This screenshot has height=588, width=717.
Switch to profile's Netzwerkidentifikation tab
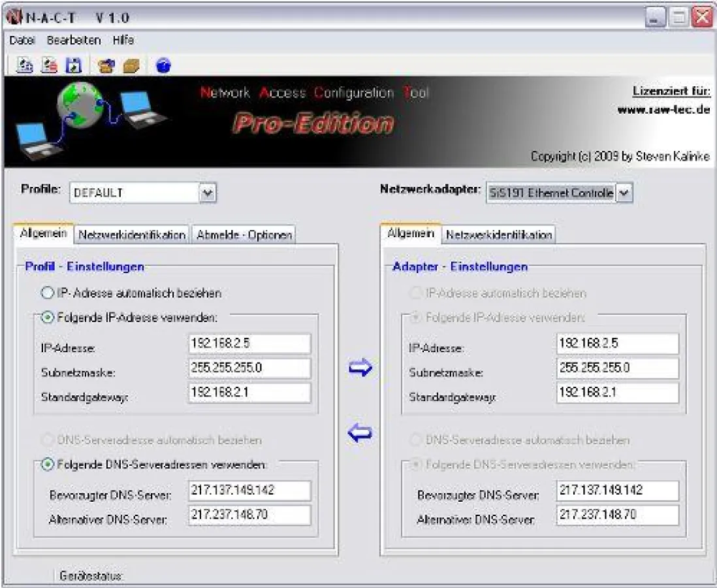(132, 235)
